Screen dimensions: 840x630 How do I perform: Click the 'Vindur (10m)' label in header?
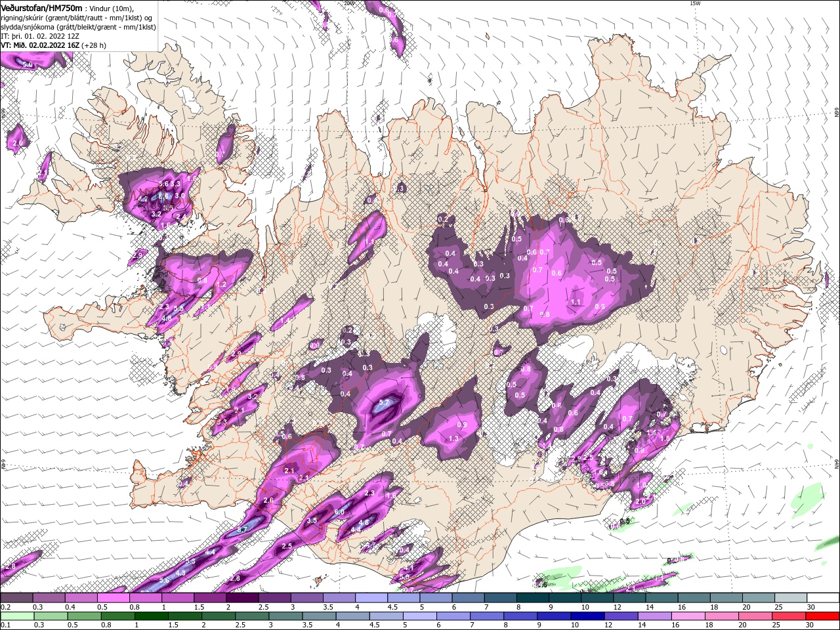[112, 8]
